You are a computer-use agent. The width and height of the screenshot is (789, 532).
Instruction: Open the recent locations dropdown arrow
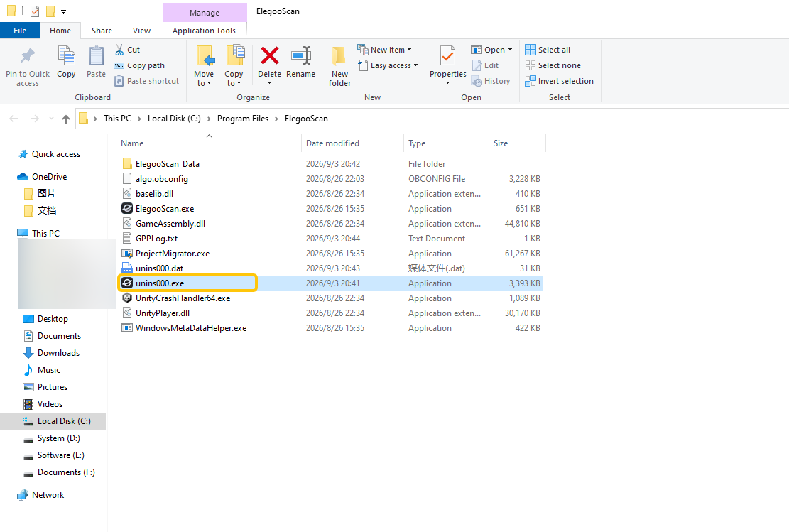point(51,119)
